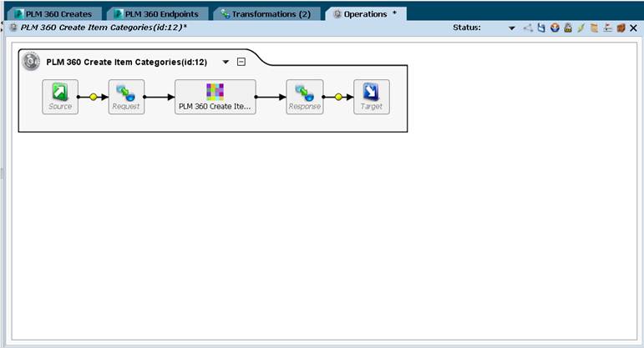Image resolution: width=644 pixels, height=348 pixels.
Task: Click the brown package toolbar icon
Action: point(621,28)
